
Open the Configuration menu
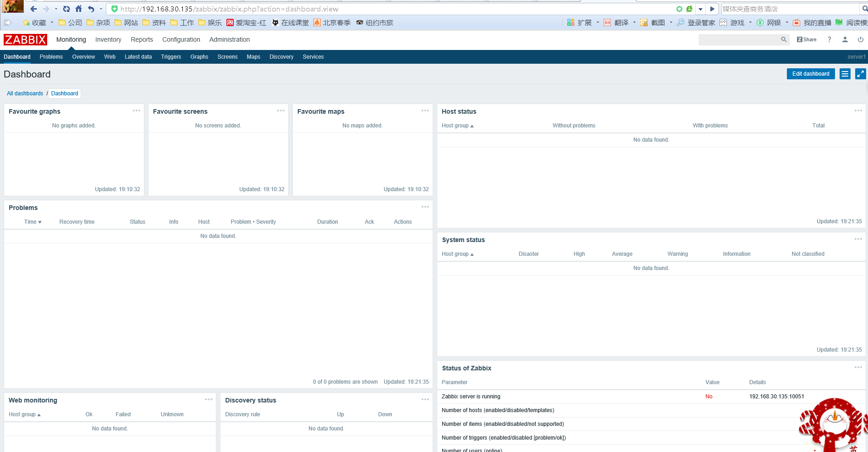[x=181, y=39]
